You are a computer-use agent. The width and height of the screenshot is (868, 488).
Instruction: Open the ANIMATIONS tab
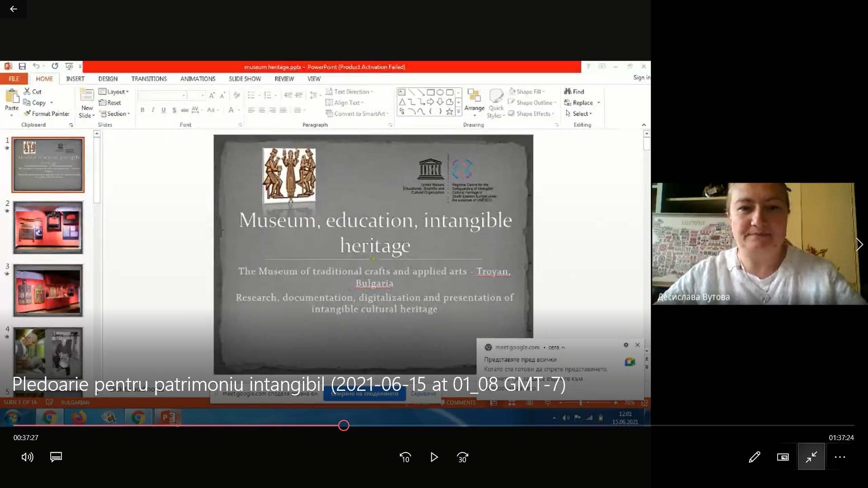(x=198, y=79)
